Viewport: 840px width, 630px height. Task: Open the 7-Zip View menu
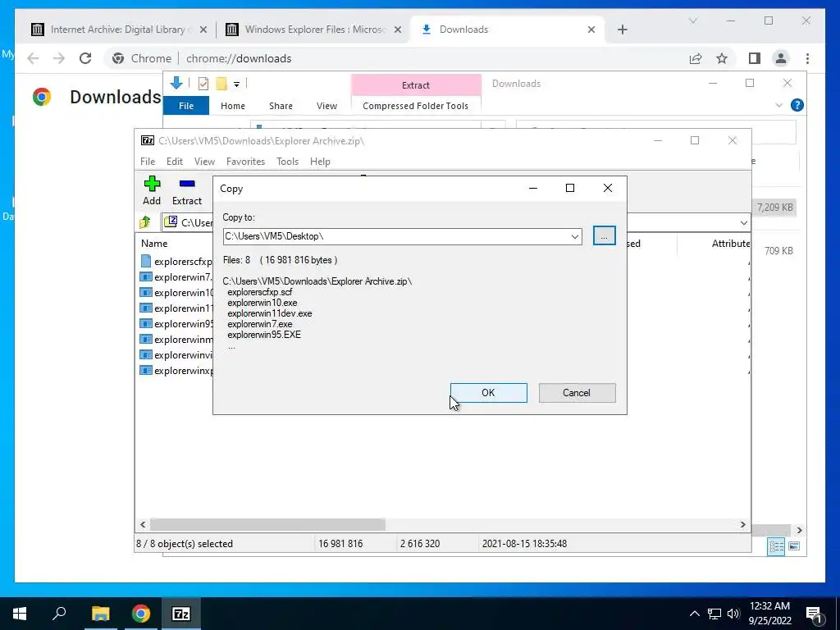[204, 162]
